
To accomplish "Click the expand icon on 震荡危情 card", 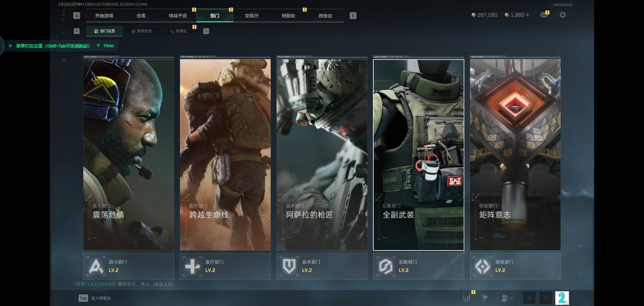I will click(x=89, y=197).
